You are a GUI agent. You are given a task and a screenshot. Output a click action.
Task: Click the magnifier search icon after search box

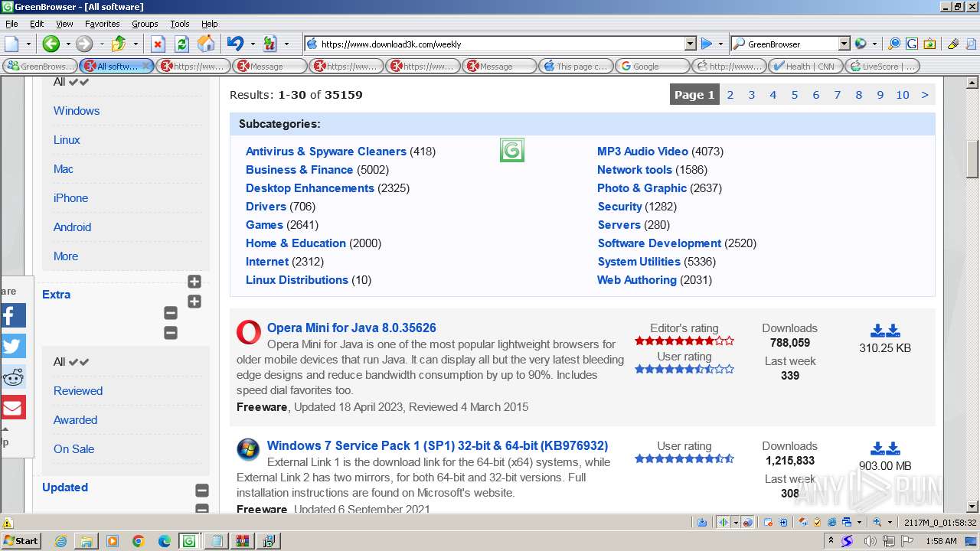pyautogui.click(x=893, y=44)
